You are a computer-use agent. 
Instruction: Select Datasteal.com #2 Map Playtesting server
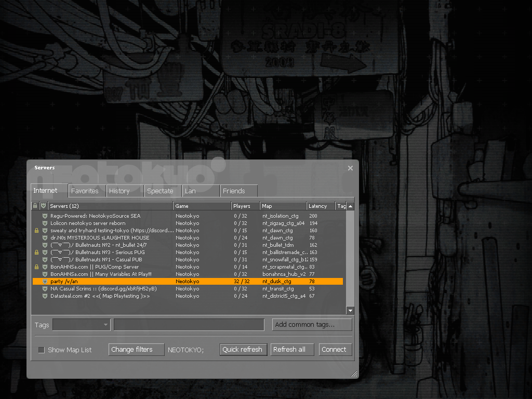100,296
